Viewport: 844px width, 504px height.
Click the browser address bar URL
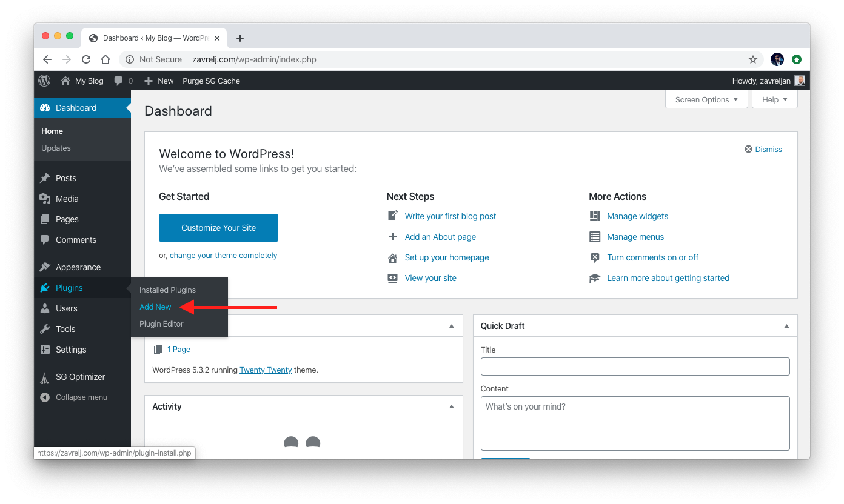(254, 59)
